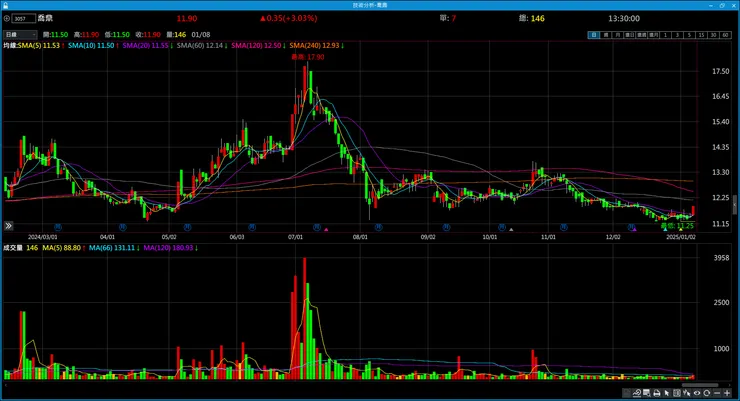Select the 月 (monthly) period tab
The width and height of the screenshot is (740, 401).
pyautogui.click(x=618, y=35)
